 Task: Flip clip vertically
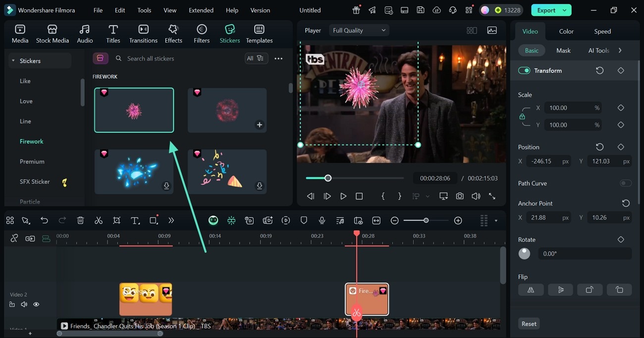tap(560, 290)
